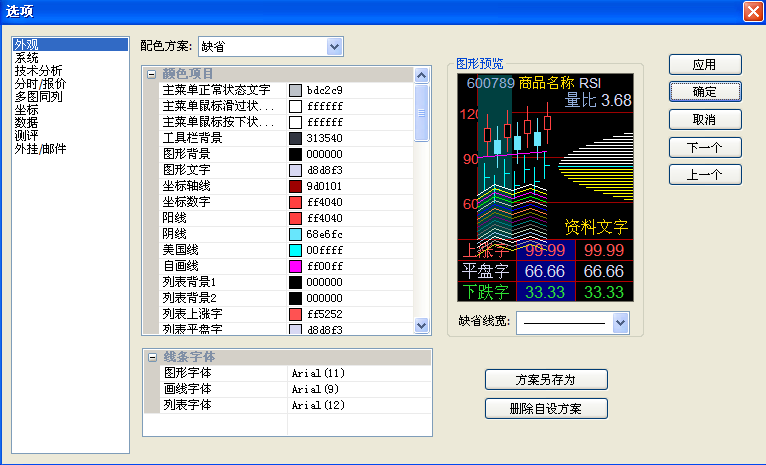Click the 自画线 magenta swatch
766x465 pixels.
pyautogui.click(x=295, y=266)
